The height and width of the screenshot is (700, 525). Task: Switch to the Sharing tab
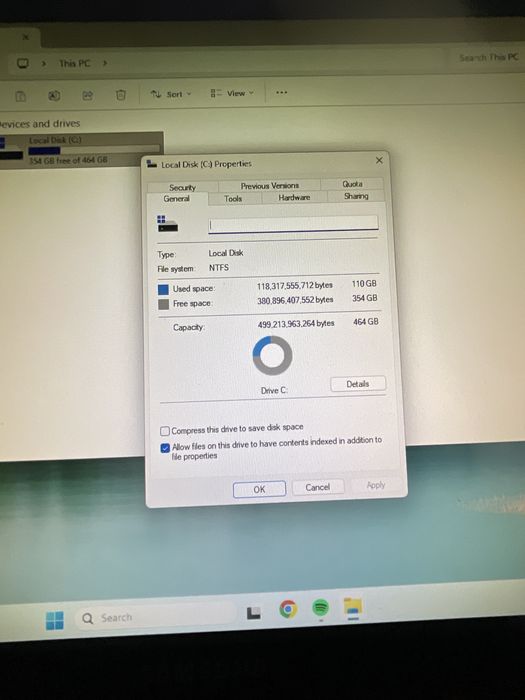click(x=356, y=196)
